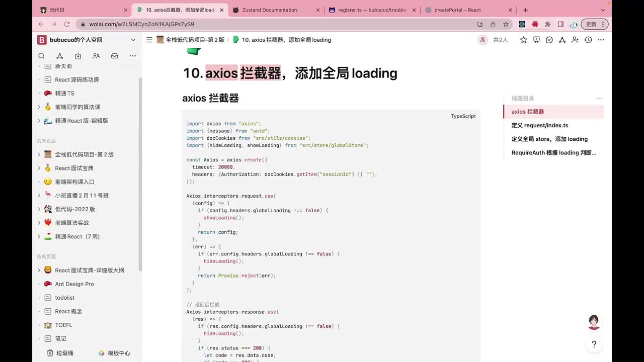Switch to the 低代码 browser tab

[x=83, y=10]
